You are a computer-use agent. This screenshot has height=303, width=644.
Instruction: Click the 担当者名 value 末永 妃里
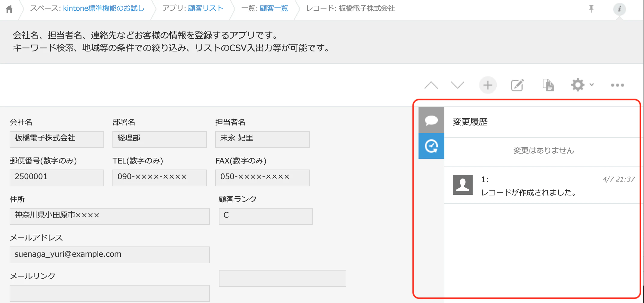point(262,139)
